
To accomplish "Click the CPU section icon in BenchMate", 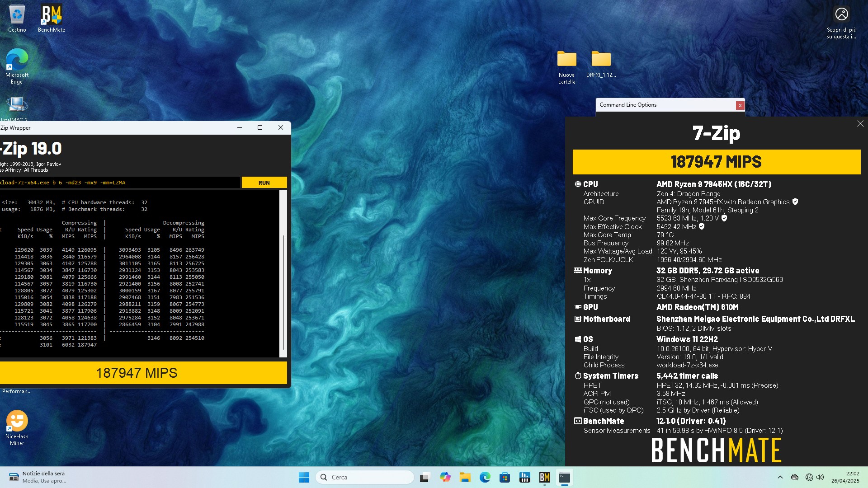I will 578,184.
